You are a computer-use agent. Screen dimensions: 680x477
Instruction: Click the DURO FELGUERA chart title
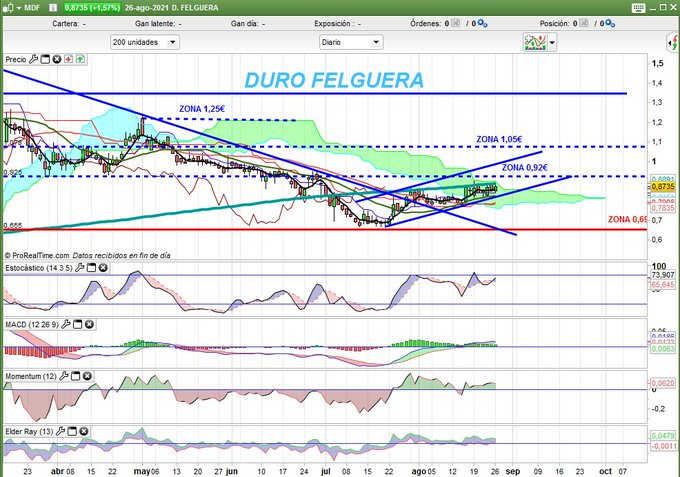(x=334, y=80)
